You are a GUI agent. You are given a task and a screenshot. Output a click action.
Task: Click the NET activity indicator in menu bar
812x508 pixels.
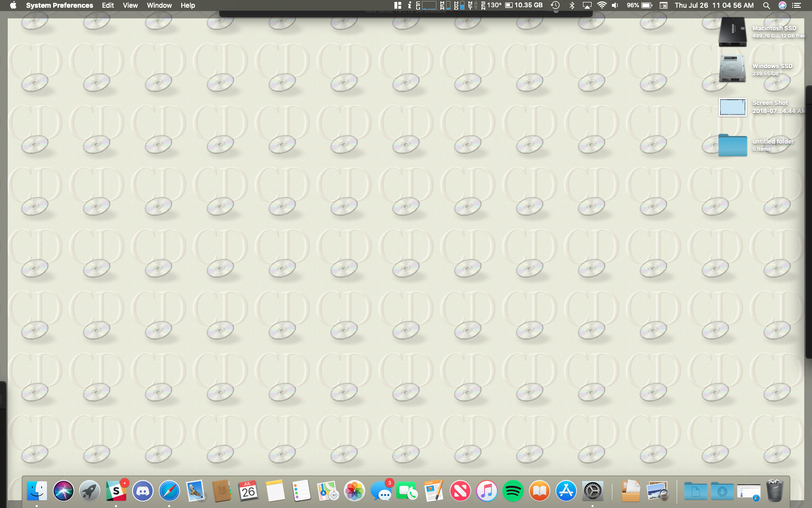point(473,5)
